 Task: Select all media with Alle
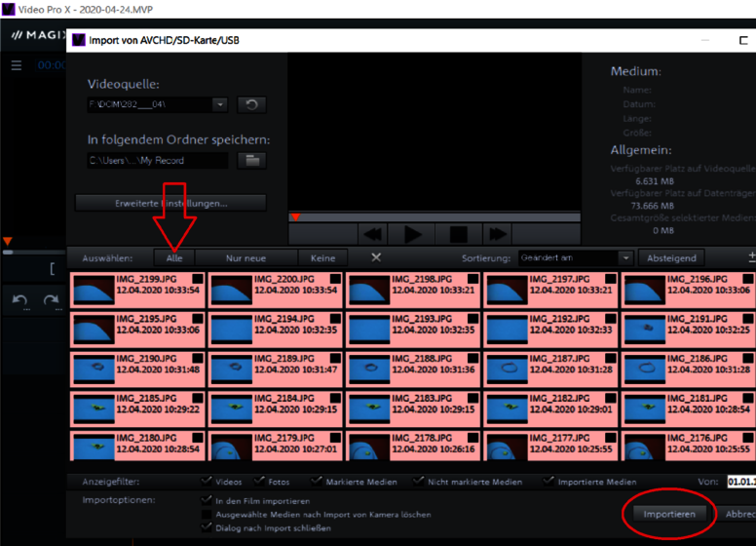tap(174, 258)
